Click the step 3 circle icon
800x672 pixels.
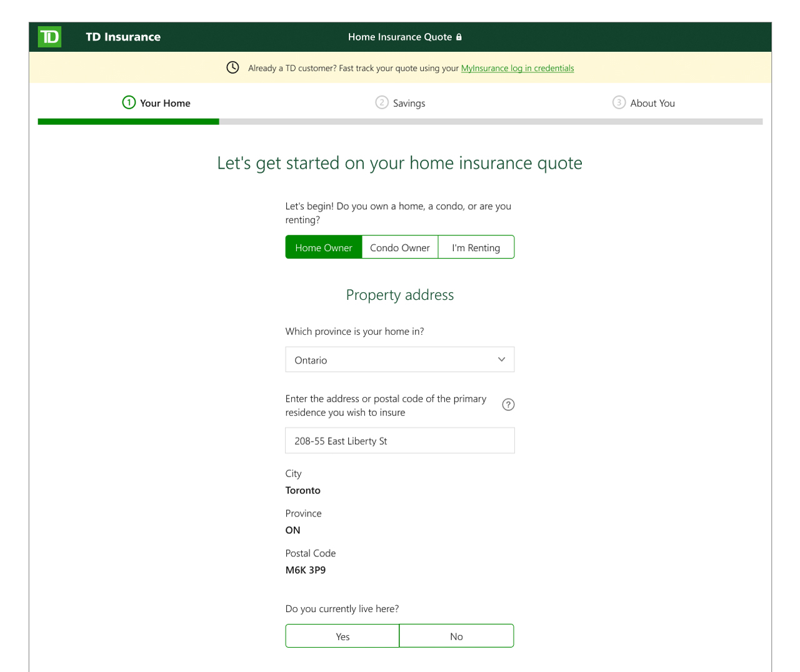pos(618,102)
